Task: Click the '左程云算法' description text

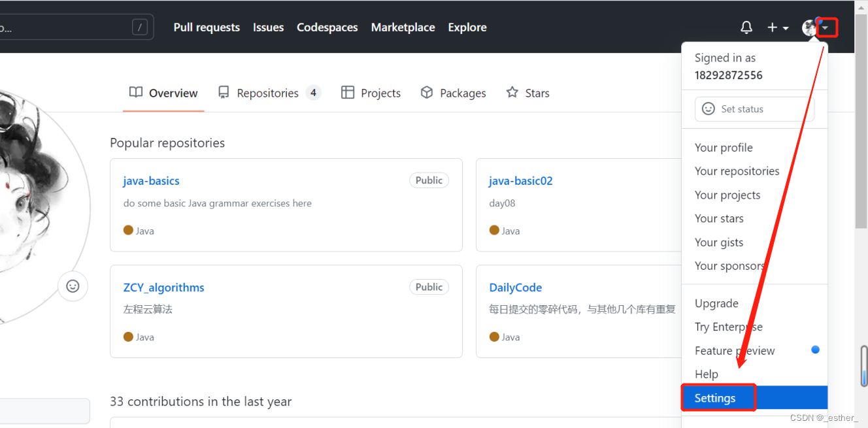Action: tap(148, 309)
